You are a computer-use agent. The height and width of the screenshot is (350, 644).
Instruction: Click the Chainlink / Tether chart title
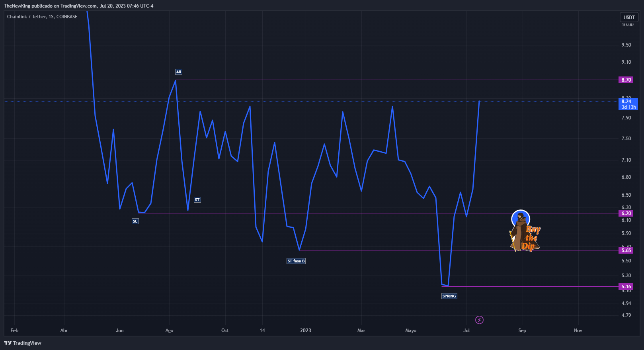click(x=42, y=17)
